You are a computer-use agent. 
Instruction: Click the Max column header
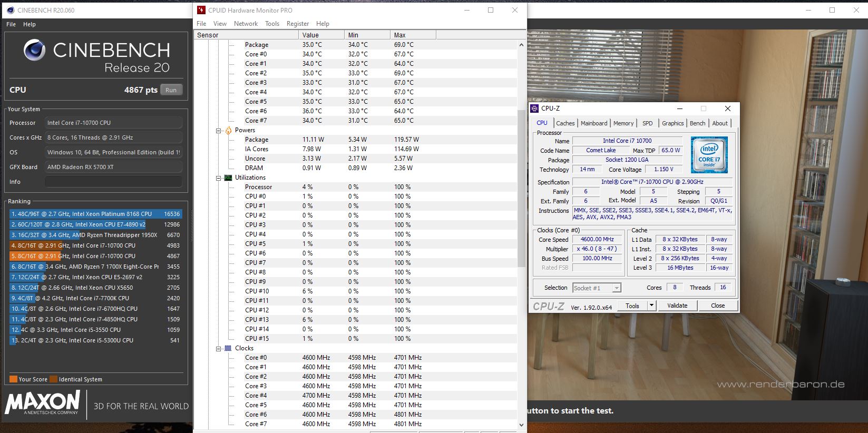tap(413, 35)
